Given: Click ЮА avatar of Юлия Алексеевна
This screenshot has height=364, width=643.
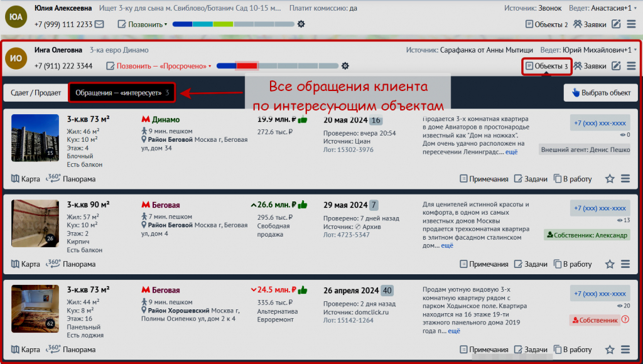Looking at the screenshot, I should 16,16.
